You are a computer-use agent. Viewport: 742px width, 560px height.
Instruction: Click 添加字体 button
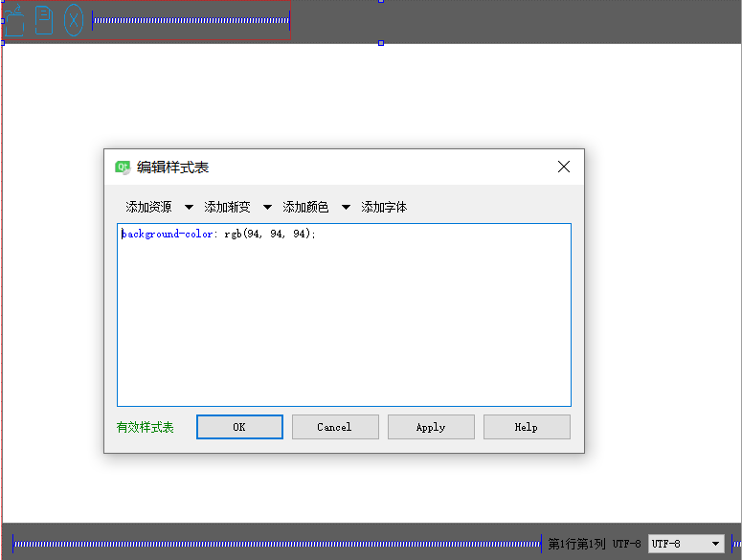[384, 207]
